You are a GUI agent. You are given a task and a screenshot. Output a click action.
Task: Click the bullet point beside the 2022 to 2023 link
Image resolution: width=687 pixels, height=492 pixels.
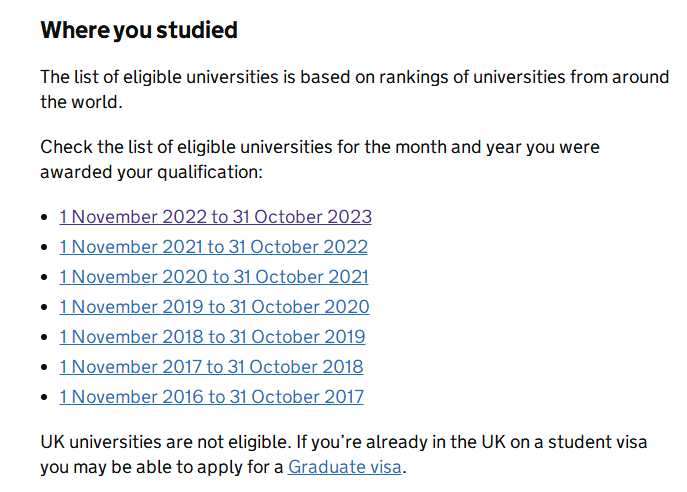pyautogui.click(x=44, y=217)
